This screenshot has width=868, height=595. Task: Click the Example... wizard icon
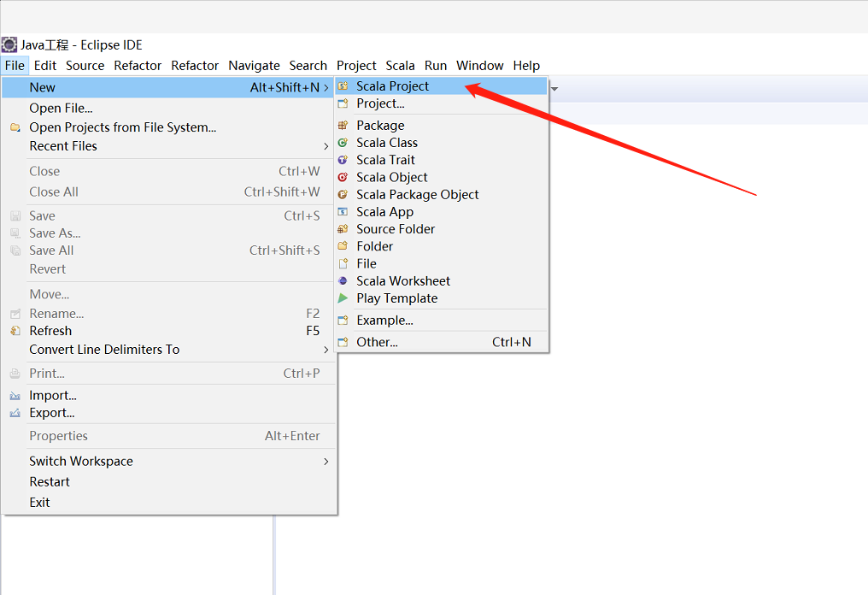pos(343,321)
